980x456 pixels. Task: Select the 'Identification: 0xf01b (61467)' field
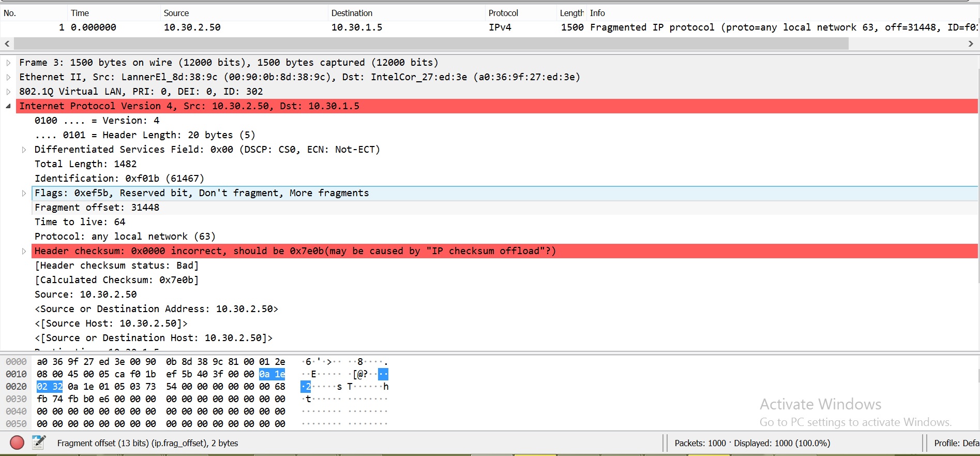coord(119,179)
